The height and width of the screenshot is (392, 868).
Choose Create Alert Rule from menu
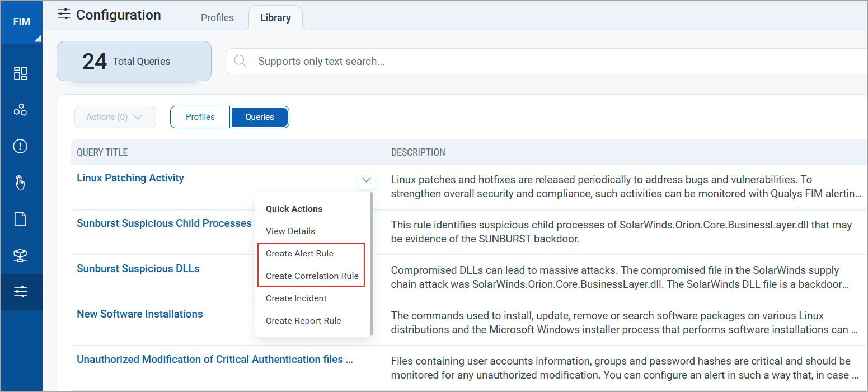pos(299,253)
